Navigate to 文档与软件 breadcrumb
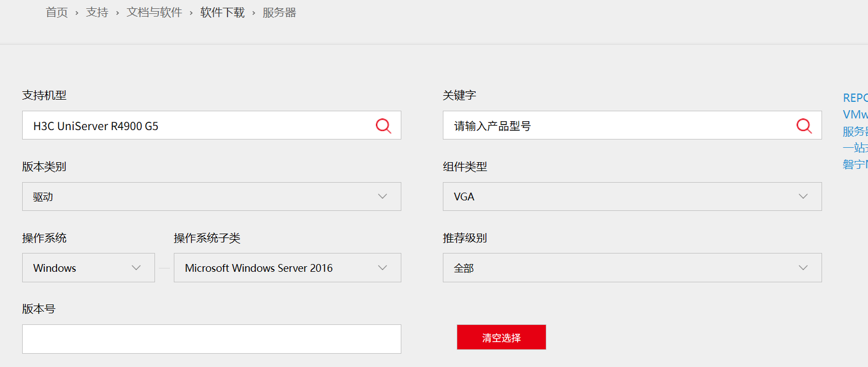This screenshot has height=367, width=868. point(154,13)
